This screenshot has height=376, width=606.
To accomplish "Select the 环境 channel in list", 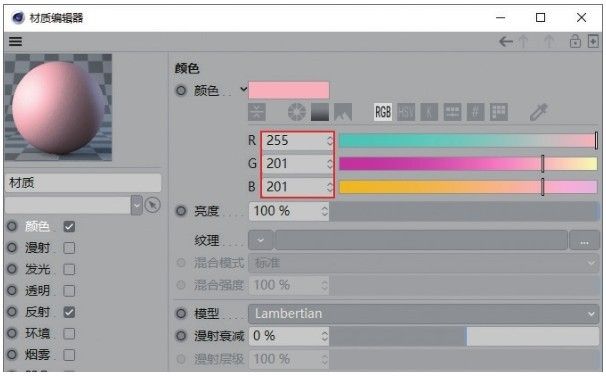I will click(x=37, y=333).
